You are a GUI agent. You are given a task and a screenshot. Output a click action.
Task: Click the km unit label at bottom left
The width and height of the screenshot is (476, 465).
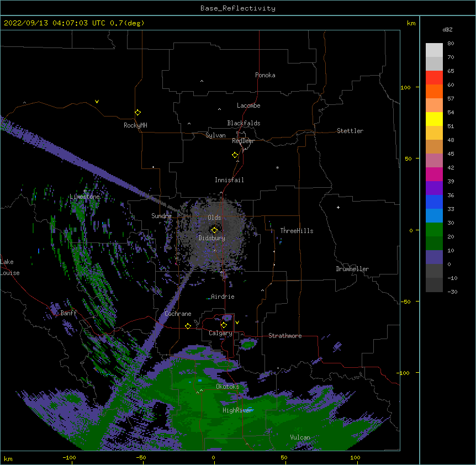tap(8, 458)
